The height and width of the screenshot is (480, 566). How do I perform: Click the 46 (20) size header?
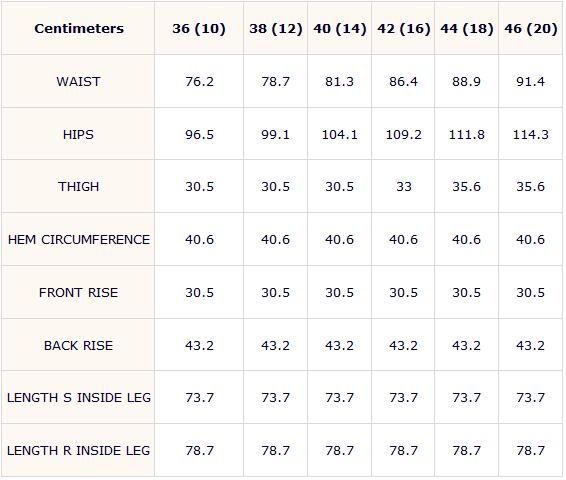click(531, 29)
